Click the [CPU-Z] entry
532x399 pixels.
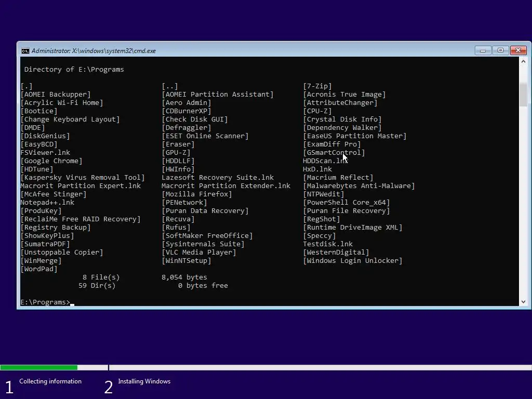point(317,111)
